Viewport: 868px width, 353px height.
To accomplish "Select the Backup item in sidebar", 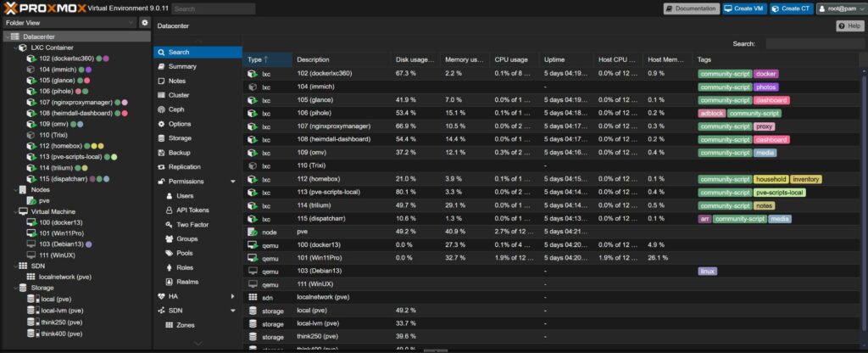I will 179,153.
